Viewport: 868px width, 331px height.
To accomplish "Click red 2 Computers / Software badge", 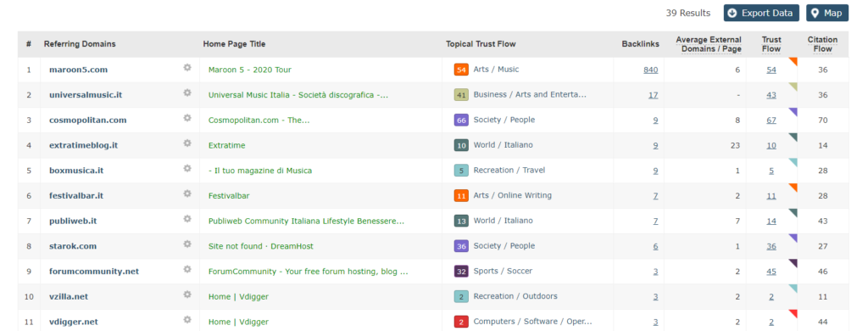I will click(x=461, y=322).
